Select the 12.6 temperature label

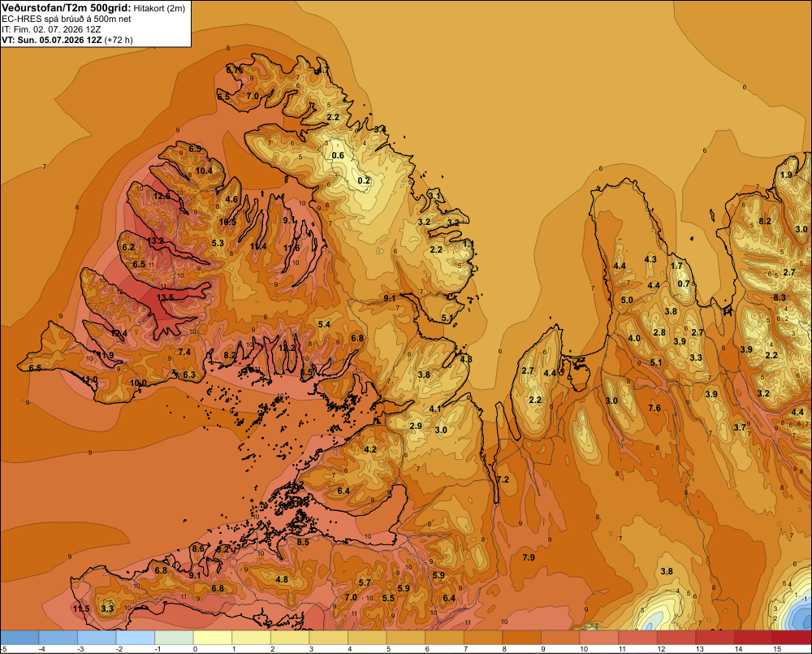coord(162,196)
